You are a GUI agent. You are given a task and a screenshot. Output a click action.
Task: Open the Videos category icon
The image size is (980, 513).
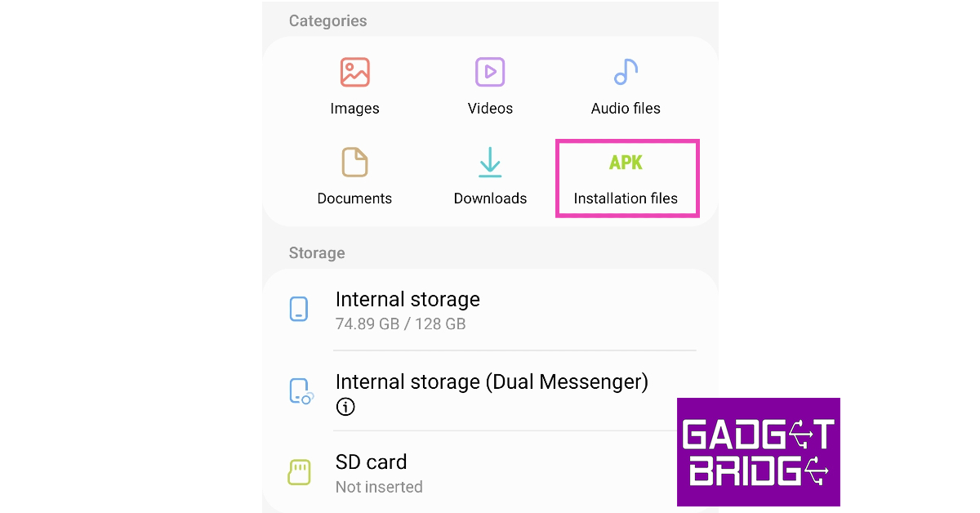point(490,72)
